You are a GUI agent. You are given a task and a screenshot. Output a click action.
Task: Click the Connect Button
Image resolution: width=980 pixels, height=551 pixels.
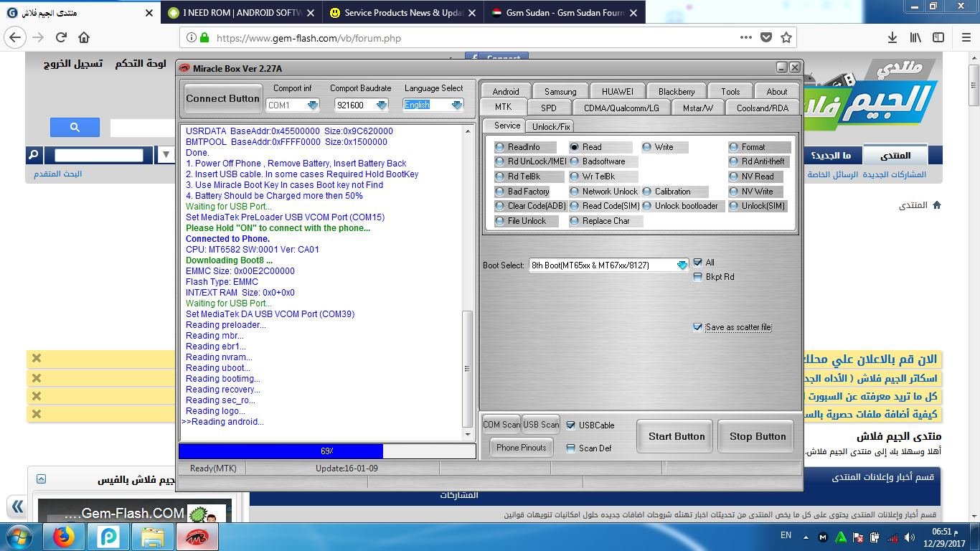(x=223, y=98)
